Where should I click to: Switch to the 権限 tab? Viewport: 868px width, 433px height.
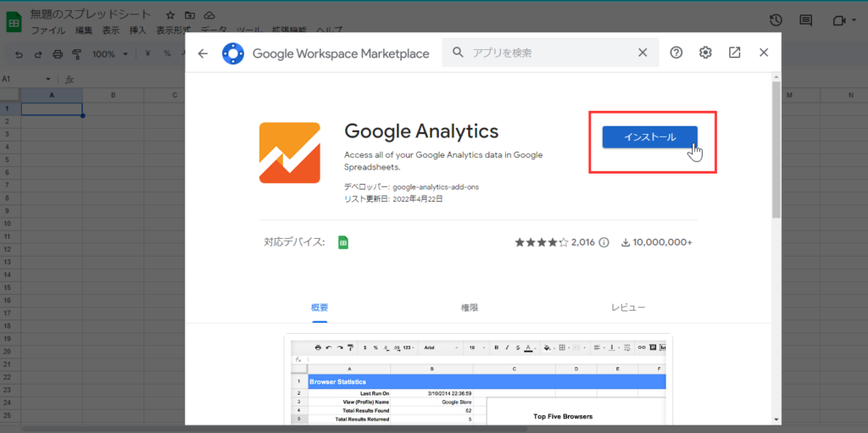tap(470, 308)
